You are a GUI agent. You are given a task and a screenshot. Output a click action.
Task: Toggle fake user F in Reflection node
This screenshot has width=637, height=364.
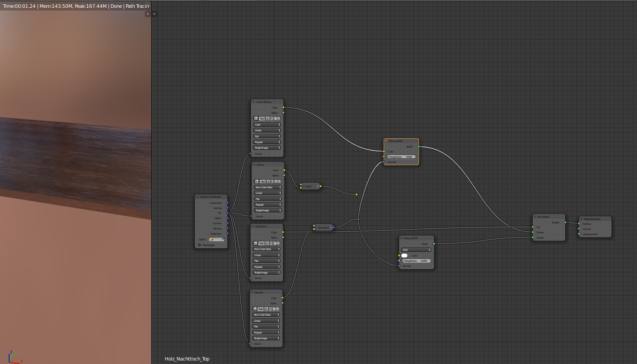click(271, 243)
